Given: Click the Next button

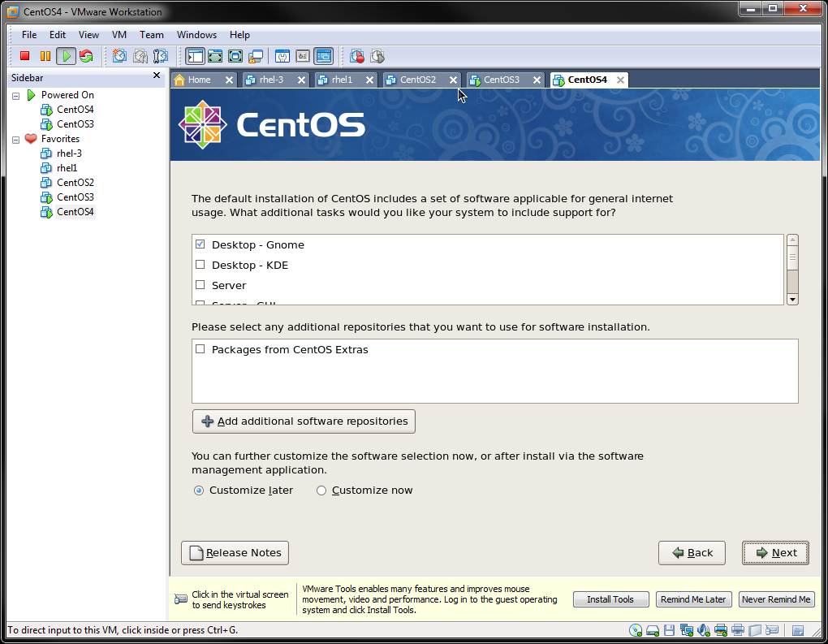Looking at the screenshot, I should click(775, 552).
